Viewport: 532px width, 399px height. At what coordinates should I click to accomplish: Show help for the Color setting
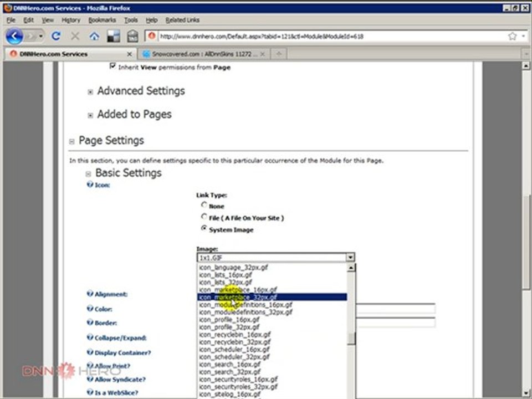click(x=90, y=309)
